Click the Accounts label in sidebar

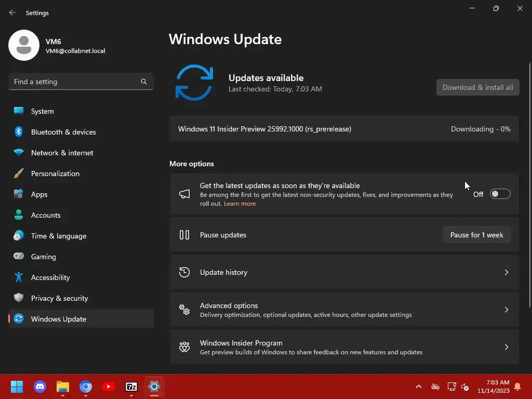(x=46, y=215)
